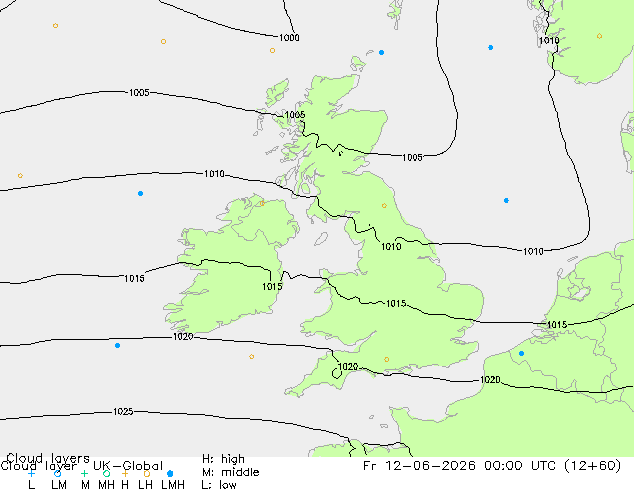The height and width of the screenshot is (490, 634).
Task: Select the orange marker at the far west edge by the 1010 isobar
Action: tap(20, 175)
